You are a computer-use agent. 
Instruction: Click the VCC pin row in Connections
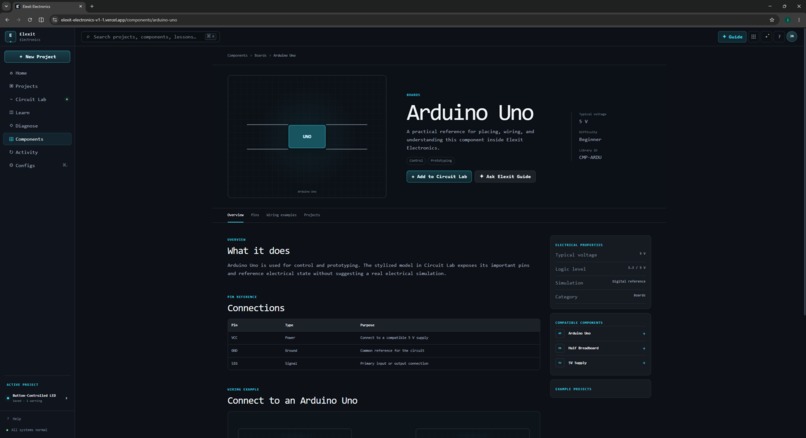(x=383, y=338)
